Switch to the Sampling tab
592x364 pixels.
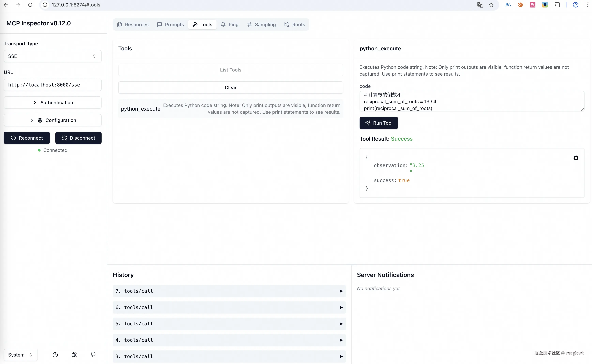261,25
